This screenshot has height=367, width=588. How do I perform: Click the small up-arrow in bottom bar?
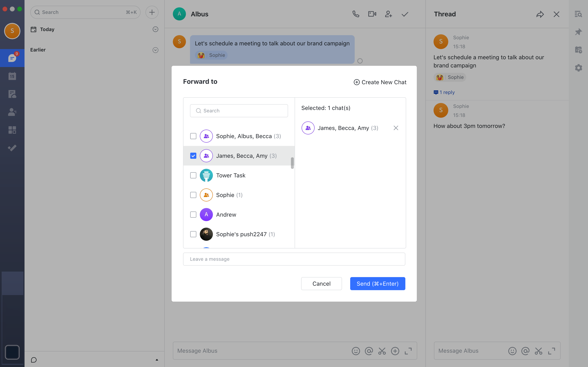click(157, 360)
